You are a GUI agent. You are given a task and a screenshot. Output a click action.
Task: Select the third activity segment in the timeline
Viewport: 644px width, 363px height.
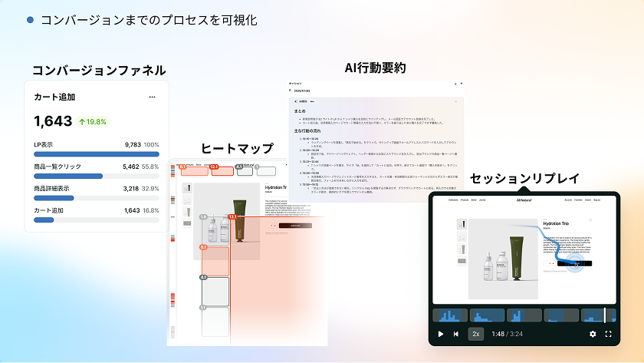pyautogui.click(x=523, y=315)
